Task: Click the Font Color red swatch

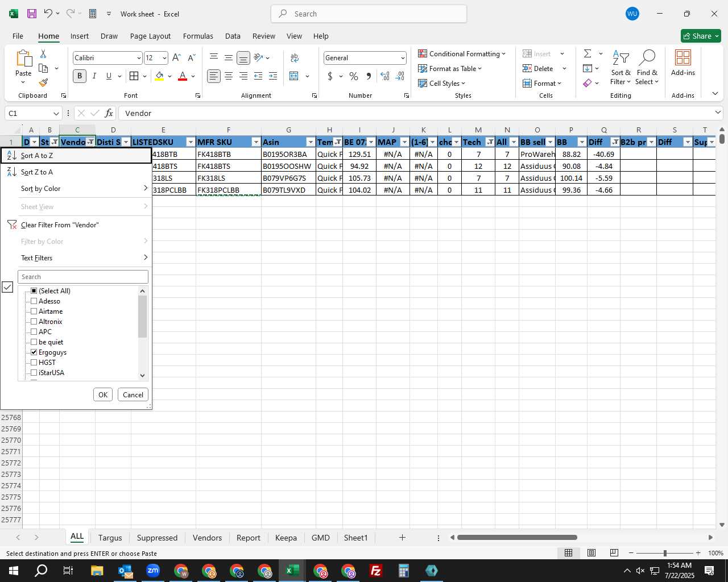Action: tap(183, 76)
